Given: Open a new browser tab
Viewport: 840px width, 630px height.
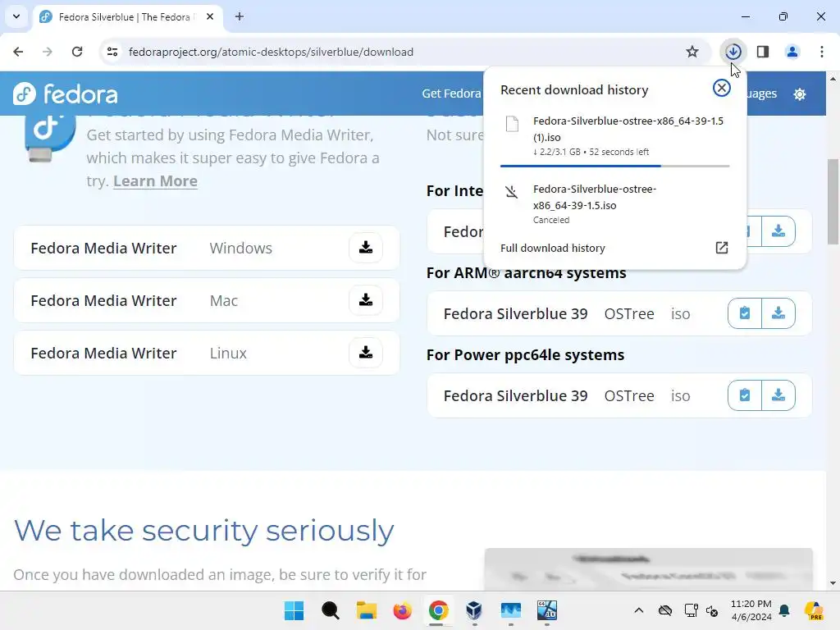Looking at the screenshot, I should click(240, 16).
